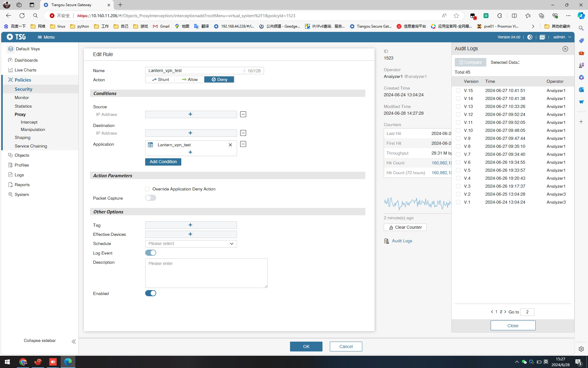Screen dimensions: 588x368
Task: Open the TSG Menu
Action: tap(46, 37)
